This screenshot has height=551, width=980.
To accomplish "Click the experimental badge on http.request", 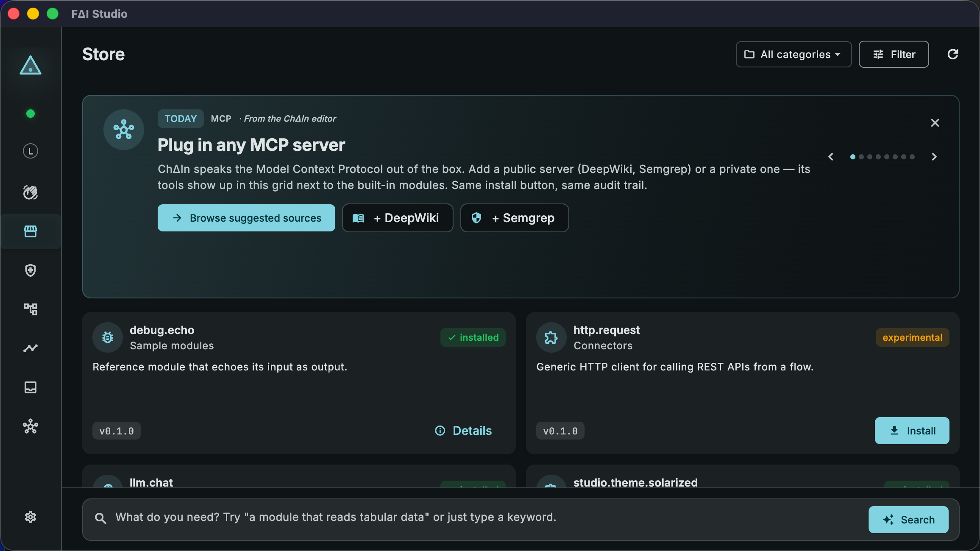I will (913, 337).
